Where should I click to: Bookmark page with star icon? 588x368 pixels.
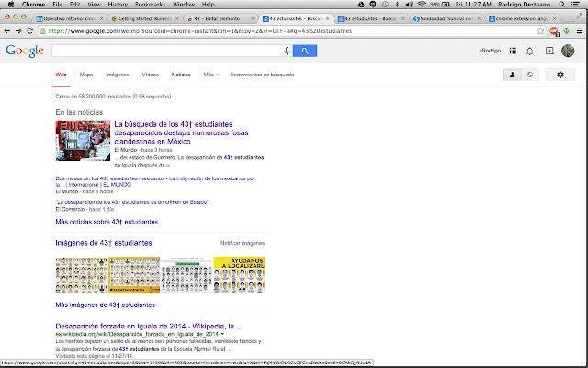(540, 31)
